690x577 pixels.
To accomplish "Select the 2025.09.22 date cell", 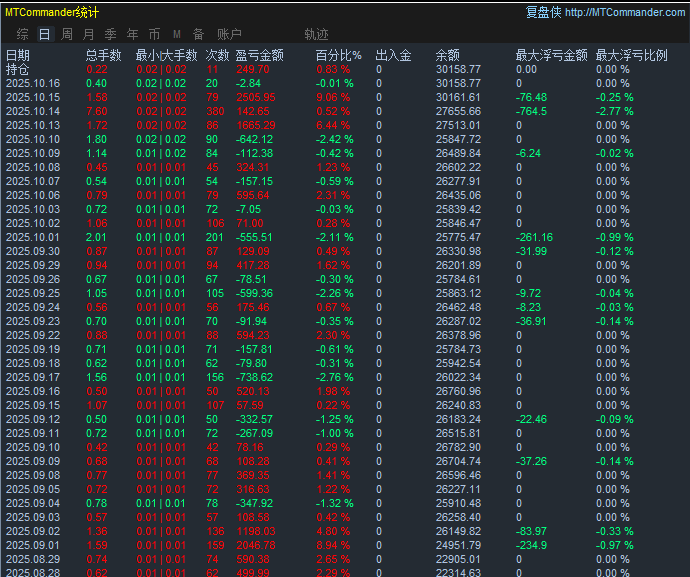I will [x=33, y=335].
